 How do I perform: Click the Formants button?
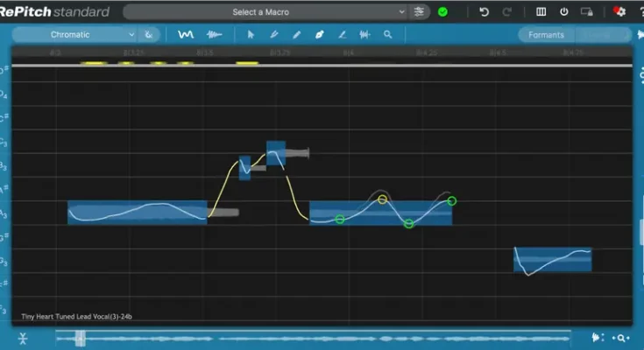click(547, 35)
